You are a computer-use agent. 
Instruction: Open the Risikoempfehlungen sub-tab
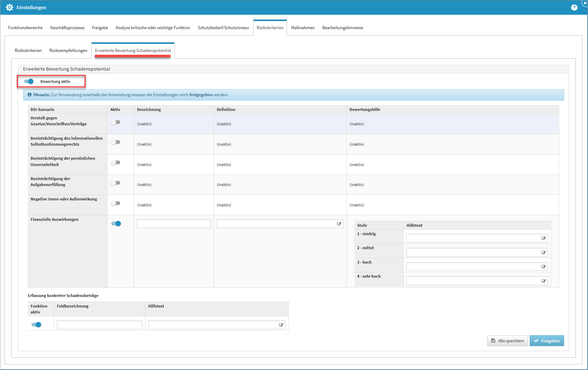(68, 51)
